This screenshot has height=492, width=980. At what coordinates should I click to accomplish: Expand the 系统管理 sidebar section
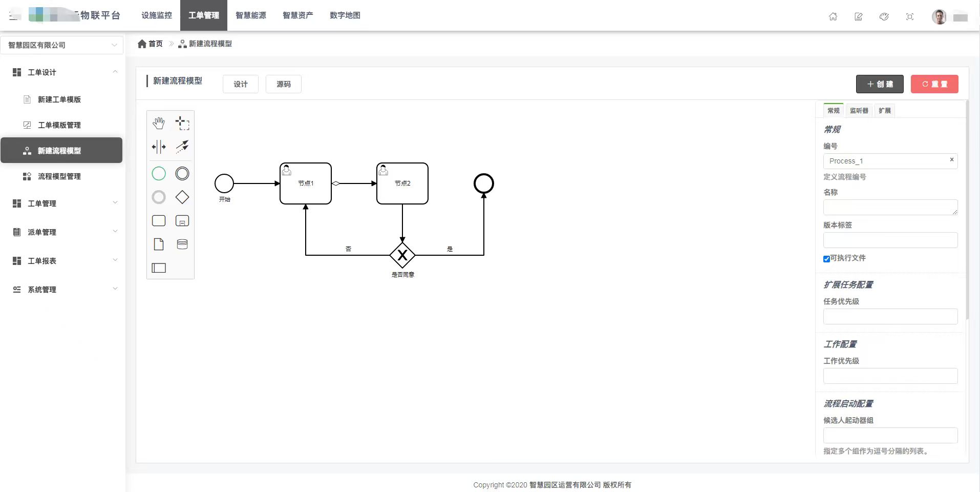coord(62,290)
